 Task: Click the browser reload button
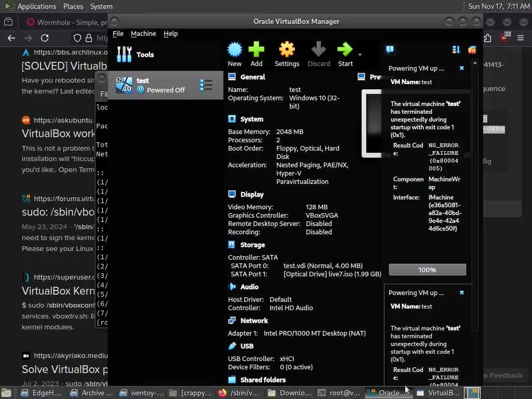(45, 38)
